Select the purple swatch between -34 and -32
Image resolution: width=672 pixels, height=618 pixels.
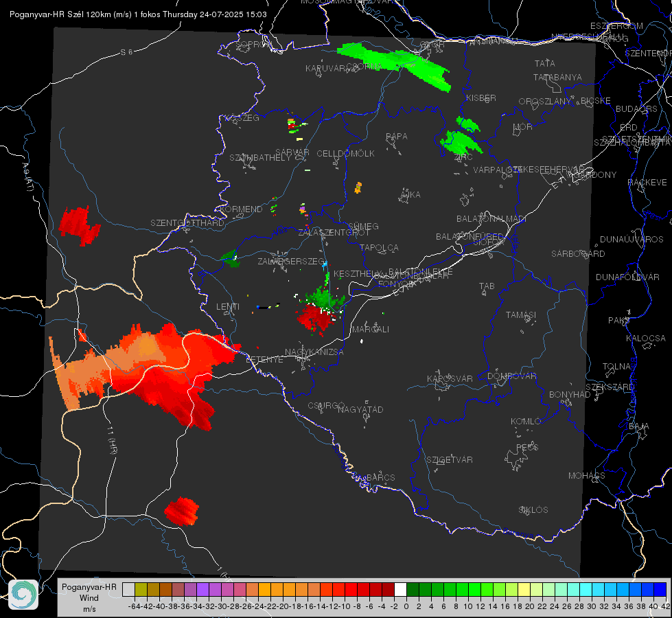[202, 589]
